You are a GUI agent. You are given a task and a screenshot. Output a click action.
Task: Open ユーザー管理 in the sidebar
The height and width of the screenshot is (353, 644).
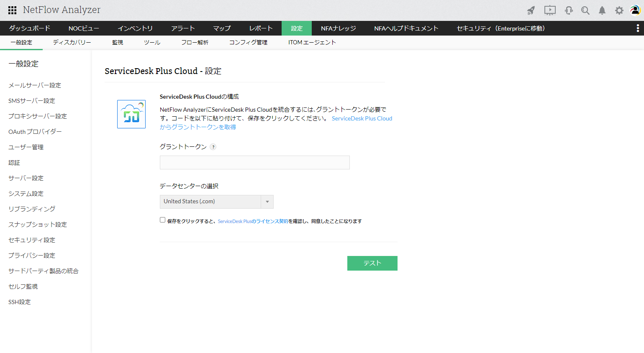coord(26,147)
